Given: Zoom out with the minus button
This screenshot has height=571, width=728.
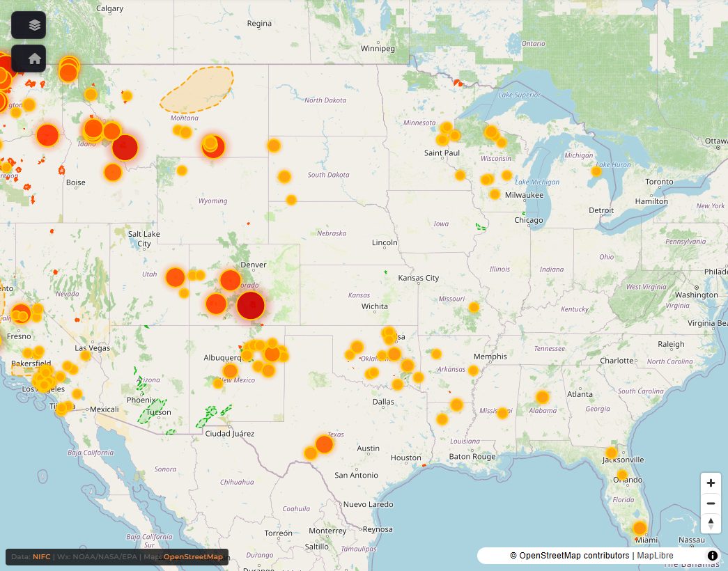Looking at the screenshot, I should pos(711,503).
